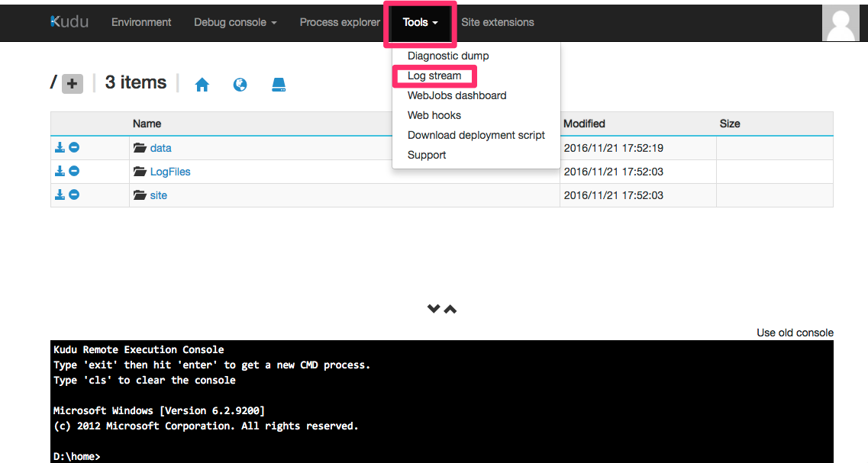The height and width of the screenshot is (463, 868).
Task: Click the home icon above the file list
Action: [202, 84]
